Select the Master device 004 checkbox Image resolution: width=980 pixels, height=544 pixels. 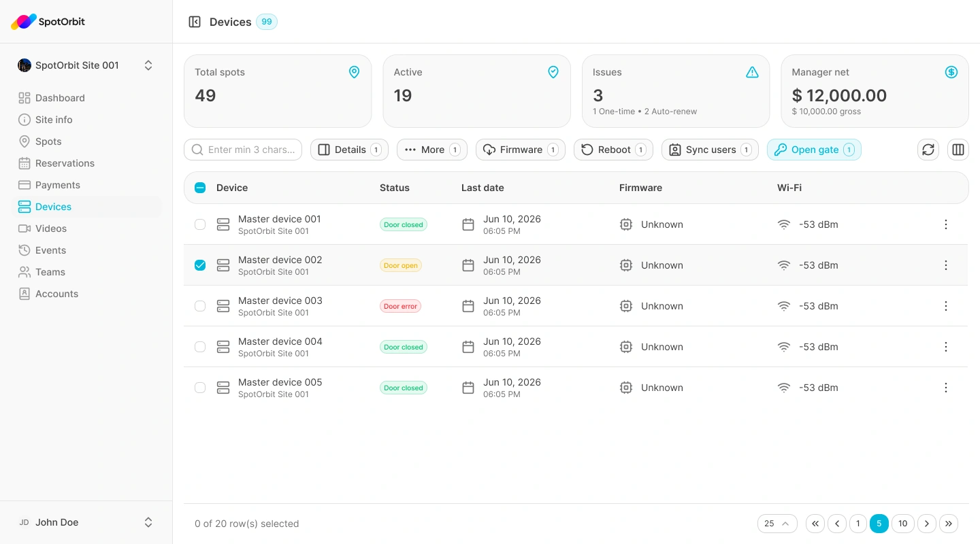pyautogui.click(x=200, y=347)
